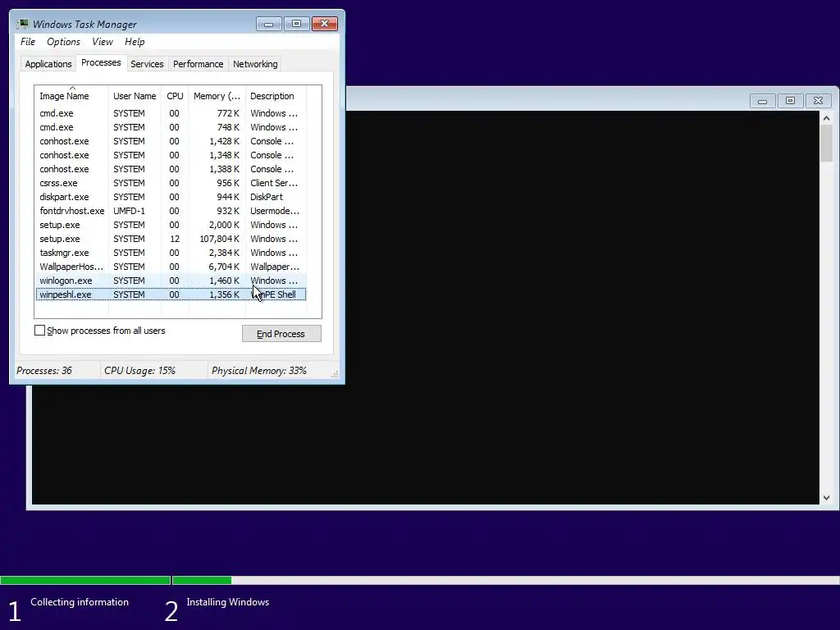Open the Options menu

point(63,42)
